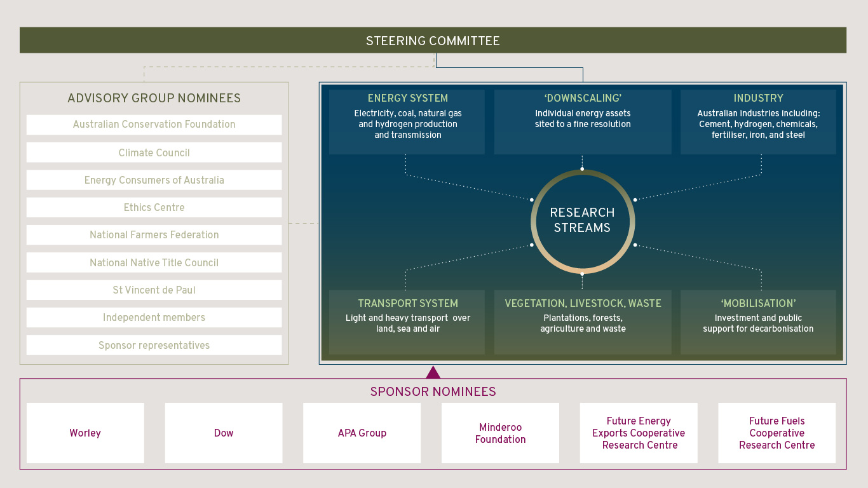Screen dimensions: 868x488
Task: Select National Native Title Council
Action: coord(154,262)
